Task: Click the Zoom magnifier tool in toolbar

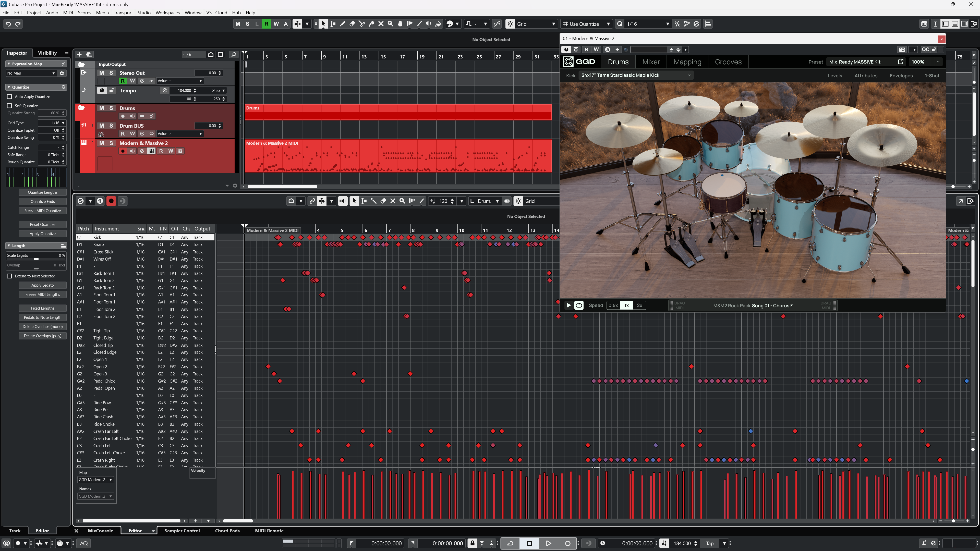Action: coord(390,24)
